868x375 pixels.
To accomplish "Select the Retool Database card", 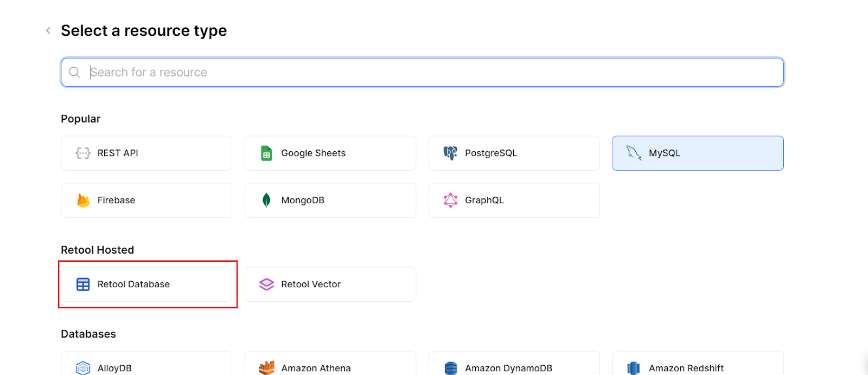I will coord(146,285).
